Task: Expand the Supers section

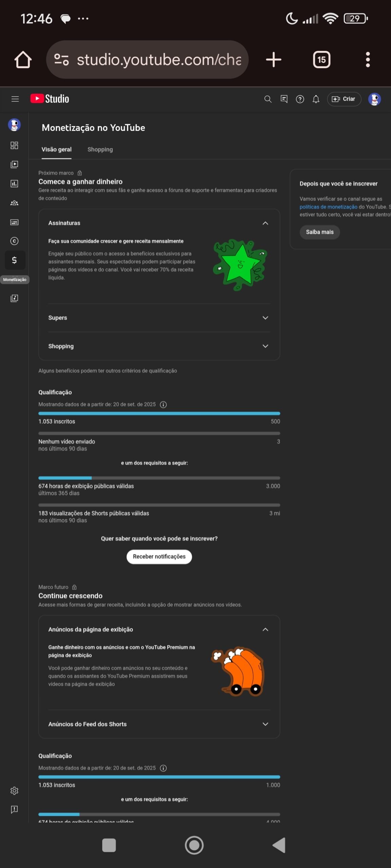Action: point(265,318)
